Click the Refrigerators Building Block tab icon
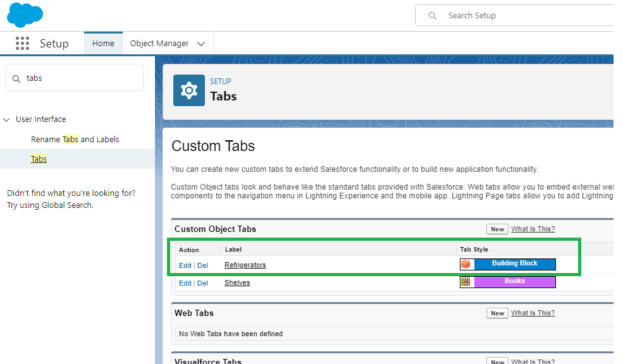Screen dimensions: 623x364 pyautogui.click(x=466, y=264)
